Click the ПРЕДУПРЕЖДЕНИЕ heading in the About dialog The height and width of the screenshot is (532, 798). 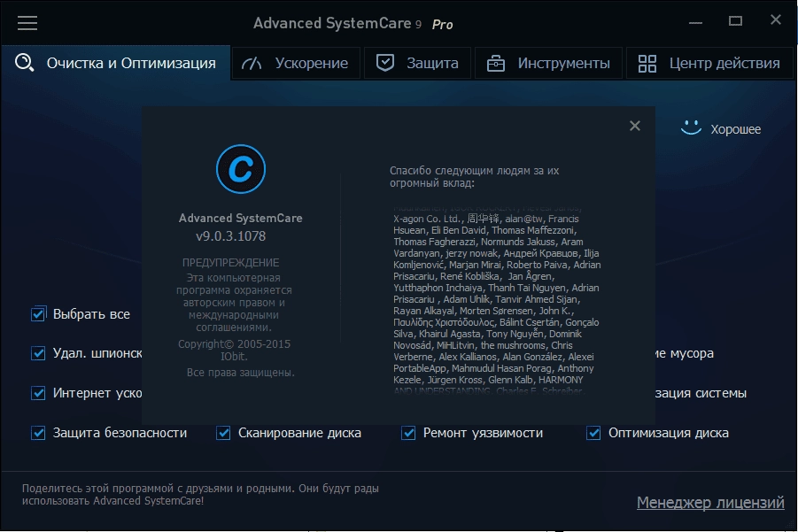click(x=230, y=262)
